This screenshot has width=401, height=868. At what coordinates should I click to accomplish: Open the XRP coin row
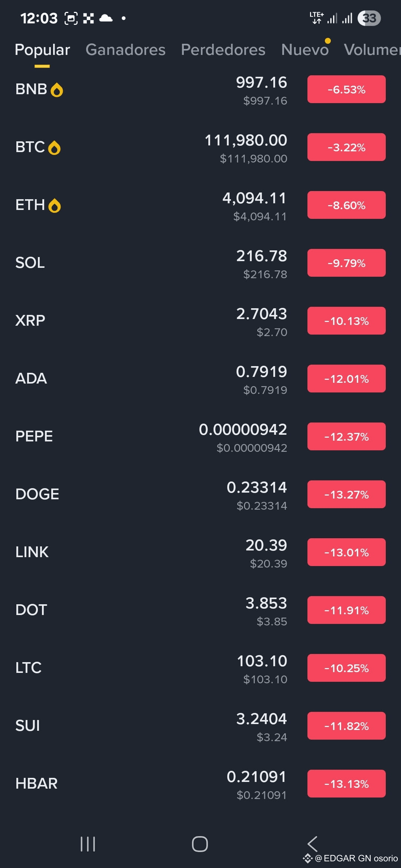[x=200, y=321]
